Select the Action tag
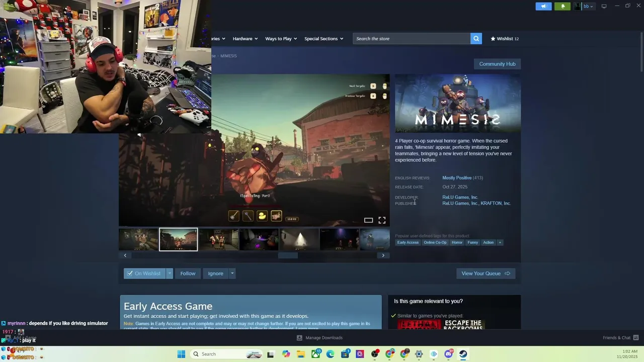Screen dimensions: 644x362 (x=488, y=242)
